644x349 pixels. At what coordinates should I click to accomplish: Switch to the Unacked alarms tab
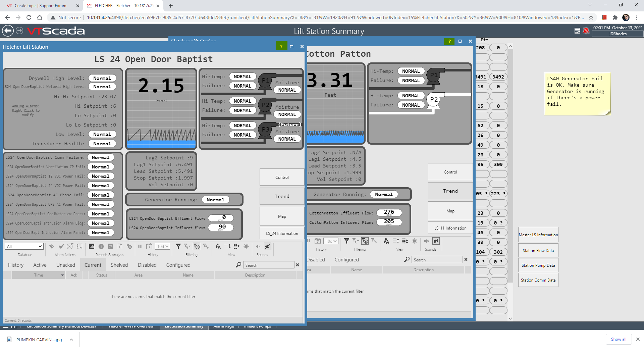point(66,265)
